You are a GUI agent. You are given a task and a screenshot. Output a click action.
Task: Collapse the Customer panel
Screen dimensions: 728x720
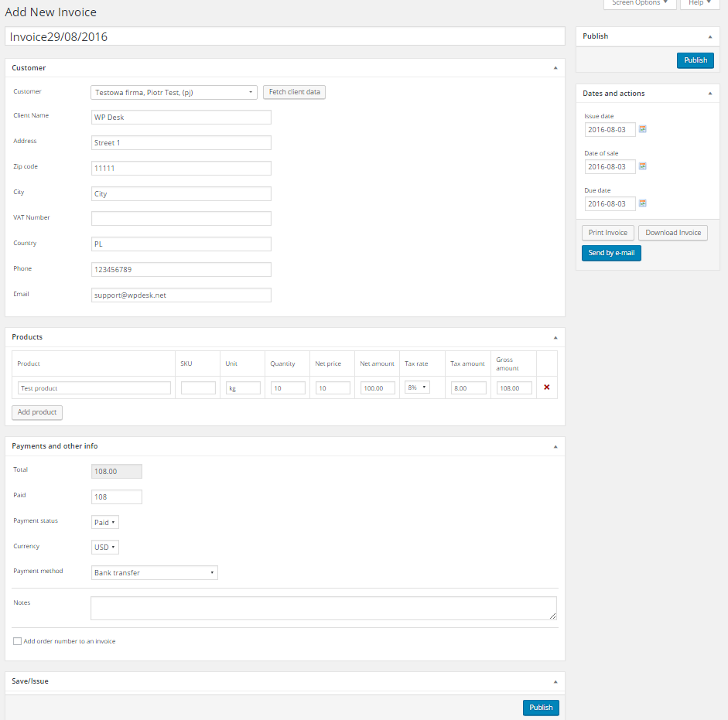[x=555, y=68]
